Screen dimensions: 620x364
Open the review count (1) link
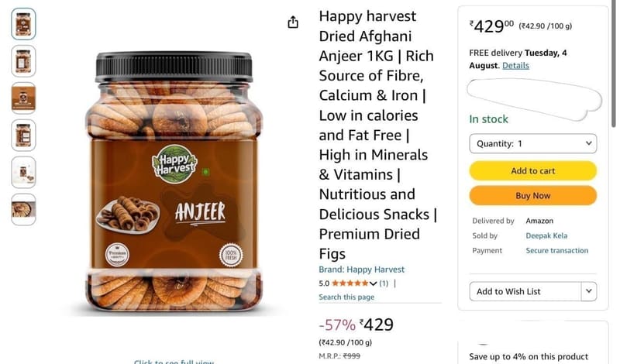(384, 283)
